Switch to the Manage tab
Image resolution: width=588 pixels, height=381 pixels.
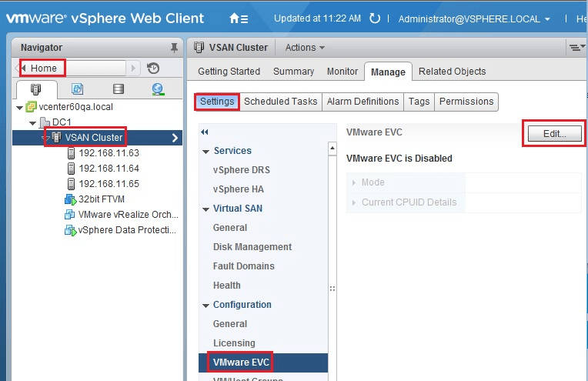pos(388,72)
